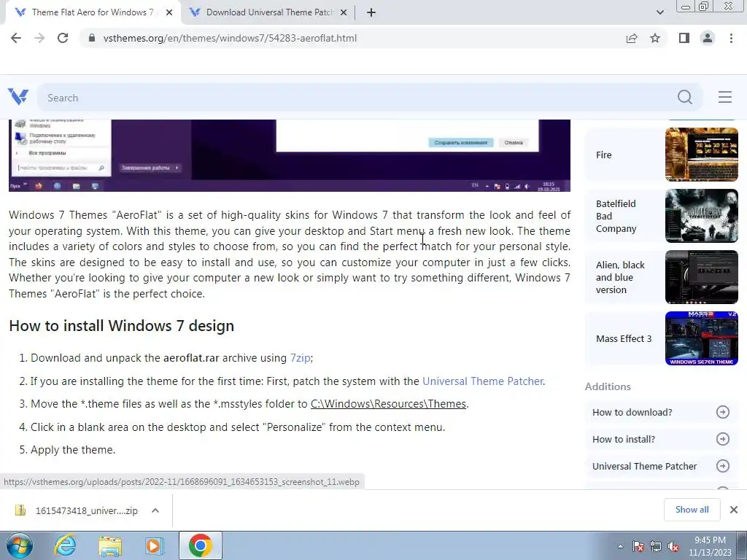Open the Windows Start menu
This screenshot has width=747, height=560.
20,545
